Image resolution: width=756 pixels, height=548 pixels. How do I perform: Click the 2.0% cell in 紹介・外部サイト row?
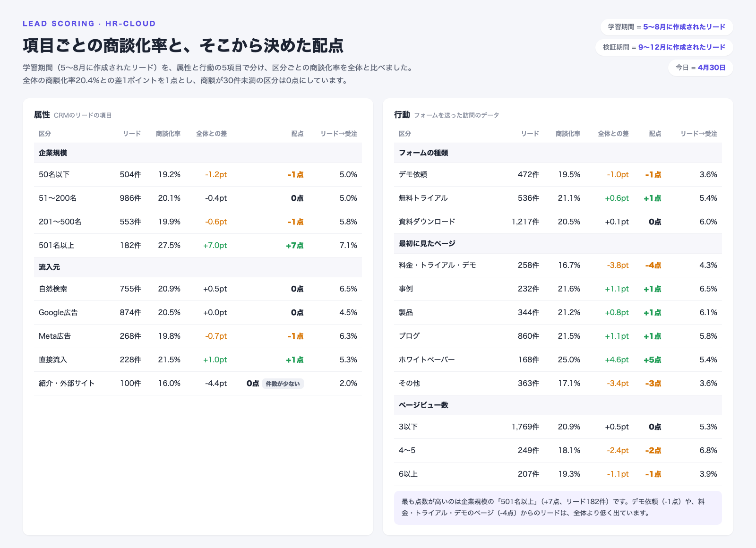point(348,383)
